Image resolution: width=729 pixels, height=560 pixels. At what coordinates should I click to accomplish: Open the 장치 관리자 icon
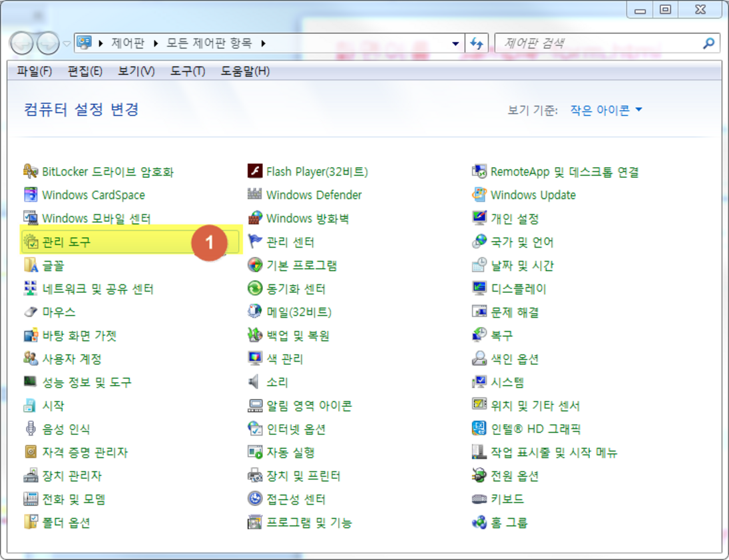(31, 476)
